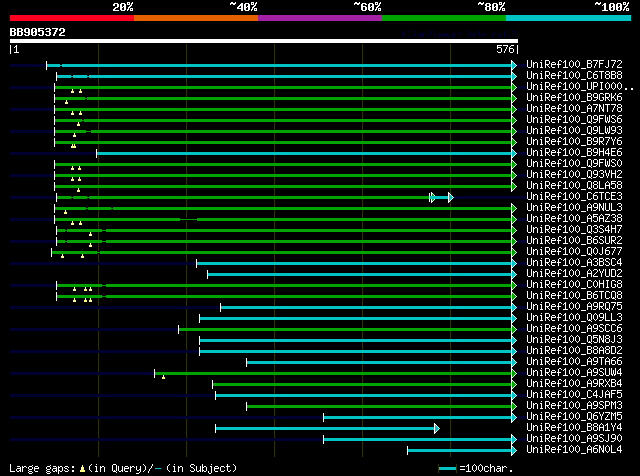Click the label UniRef100_Q0J677
Image resolution: width=640 pixels, height=476 pixels.
pyautogui.click(x=574, y=251)
